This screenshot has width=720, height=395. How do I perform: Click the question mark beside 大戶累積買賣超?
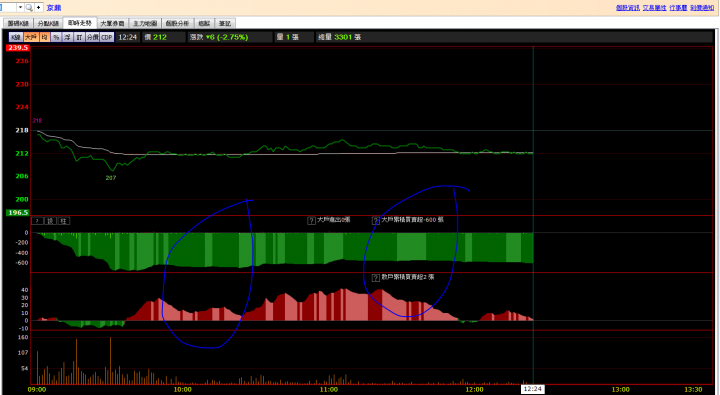(x=376, y=220)
